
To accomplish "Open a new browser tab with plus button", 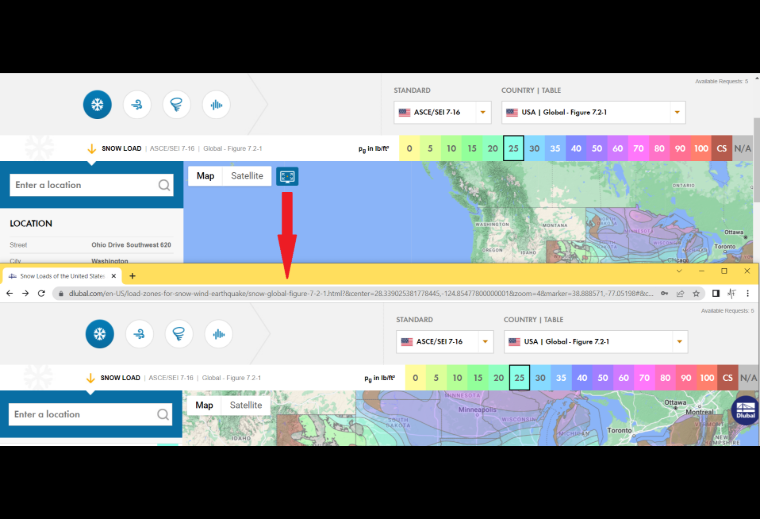I will [x=132, y=276].
